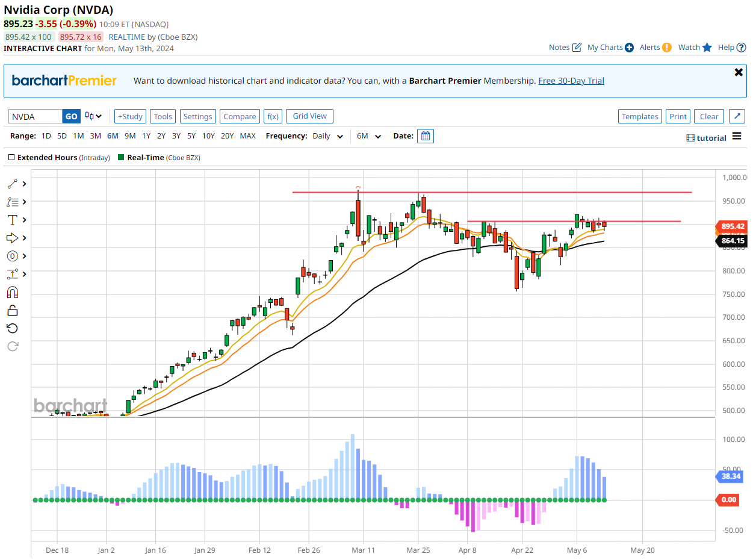Expand the trend line tool options
Viewport: 756px width, 560px height.
click(x=25, y=184)
